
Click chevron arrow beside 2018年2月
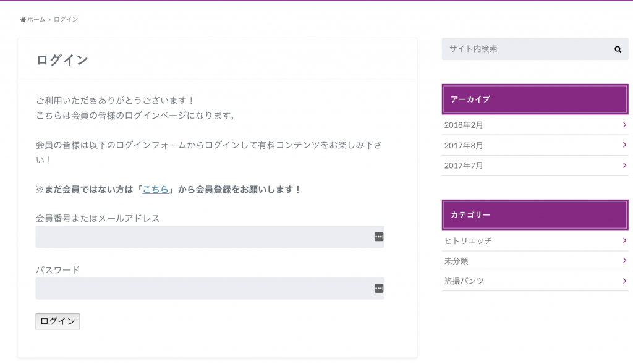624,125
